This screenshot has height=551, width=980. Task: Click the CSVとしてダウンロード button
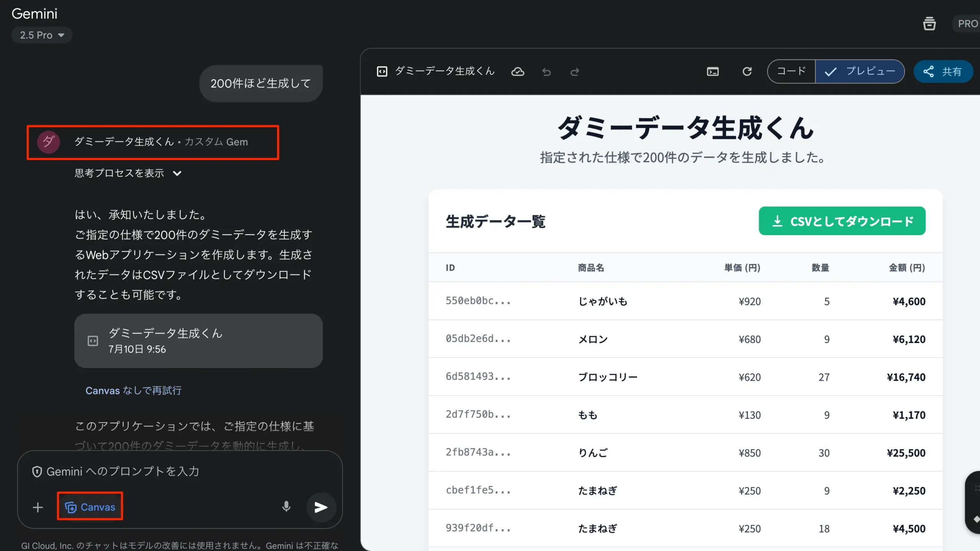point(842,221)
